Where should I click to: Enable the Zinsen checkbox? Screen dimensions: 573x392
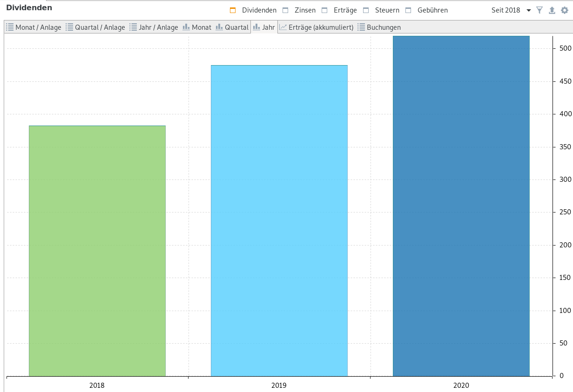click(285, 10)
